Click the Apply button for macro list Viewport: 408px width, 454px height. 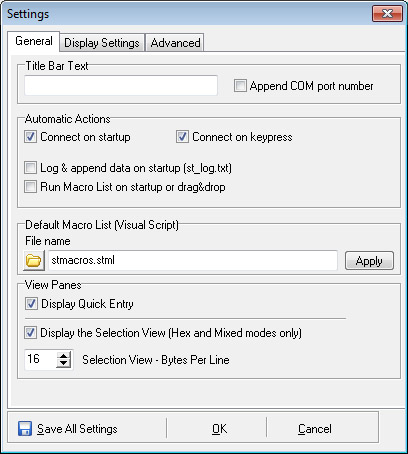(x=369, y=261)
